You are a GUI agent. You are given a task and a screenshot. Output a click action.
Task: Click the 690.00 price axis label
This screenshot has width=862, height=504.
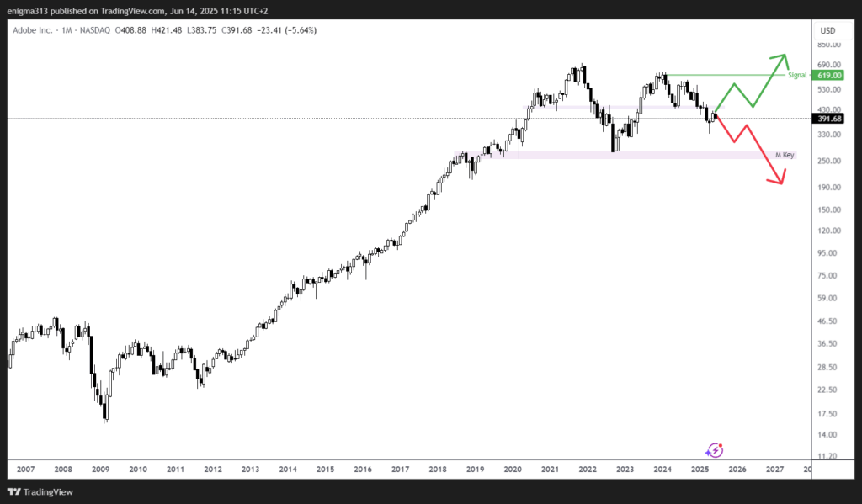(829, 65)
